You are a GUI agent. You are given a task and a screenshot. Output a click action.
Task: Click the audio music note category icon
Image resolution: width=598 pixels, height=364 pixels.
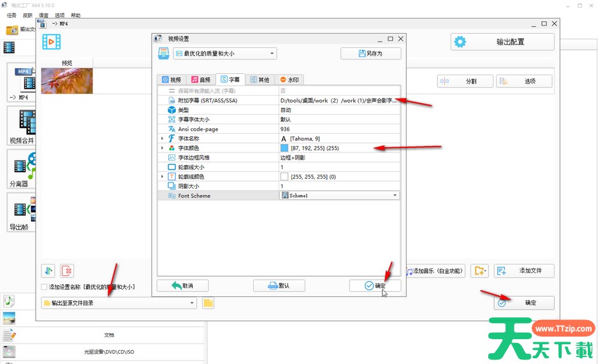pyautogui.click(x=9, y=301)
